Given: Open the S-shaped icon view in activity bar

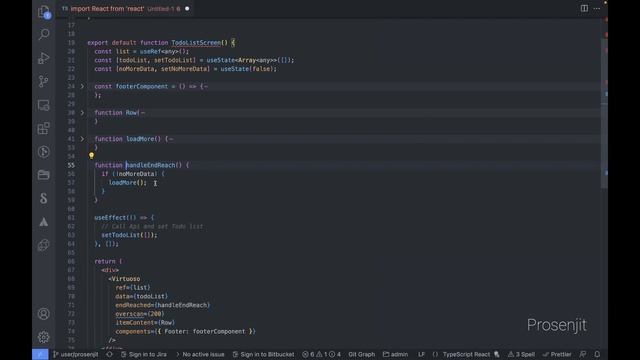Looking at the screenshot, I should click(44, 198).
